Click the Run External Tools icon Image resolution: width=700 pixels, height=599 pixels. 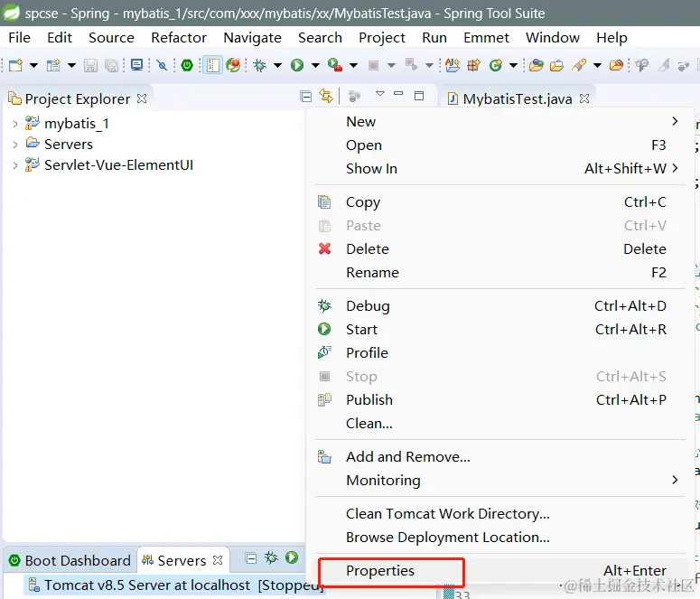(x=335, y=65)
